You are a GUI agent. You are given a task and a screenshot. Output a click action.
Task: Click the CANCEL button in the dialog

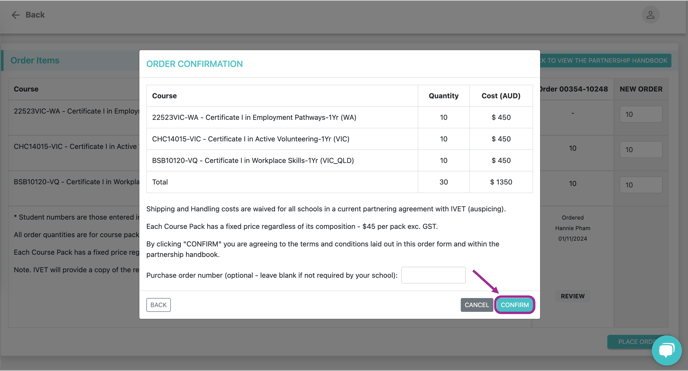tap(477, 305)
